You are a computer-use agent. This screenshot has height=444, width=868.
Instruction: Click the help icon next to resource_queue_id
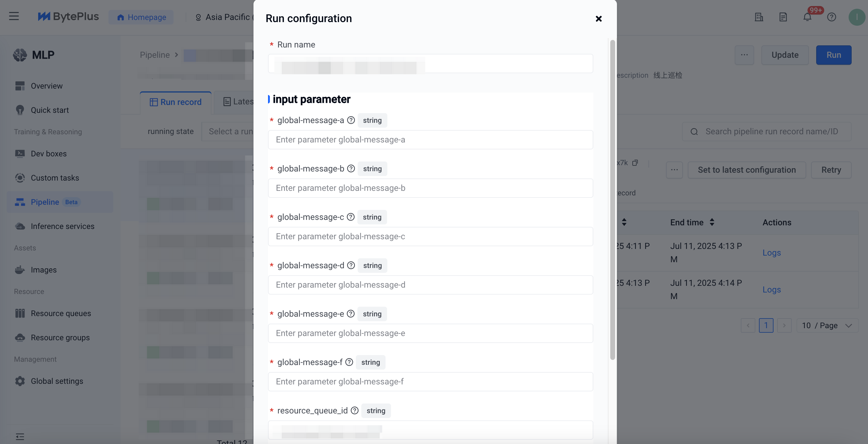(x=354, y=410)
